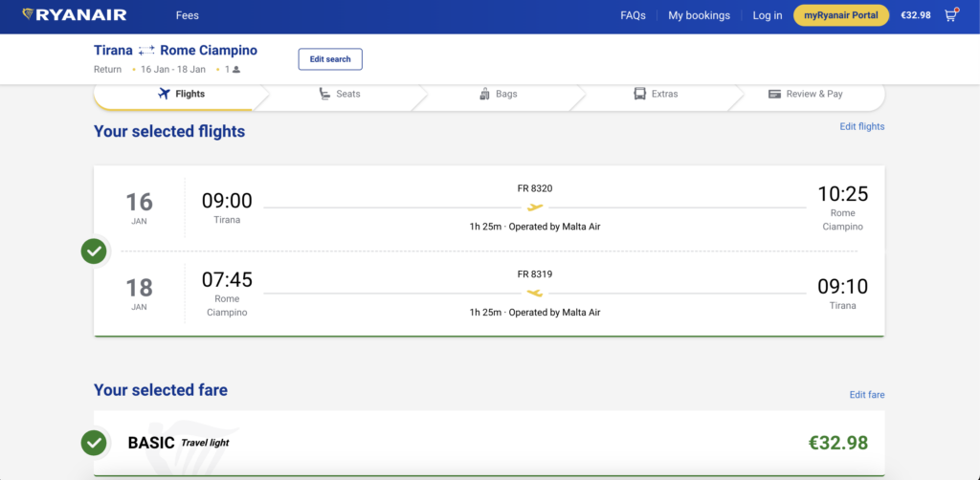
Task: Open FAQs from the top navigation
Action: 633,15
